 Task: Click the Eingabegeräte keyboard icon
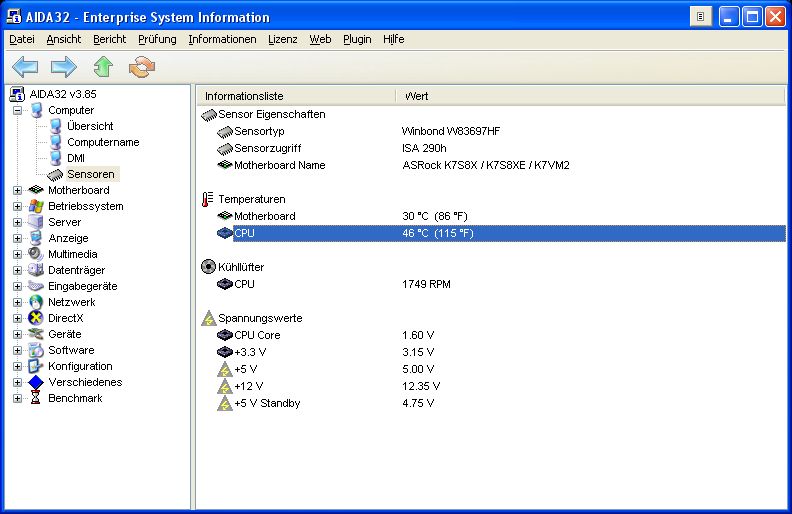36,286
